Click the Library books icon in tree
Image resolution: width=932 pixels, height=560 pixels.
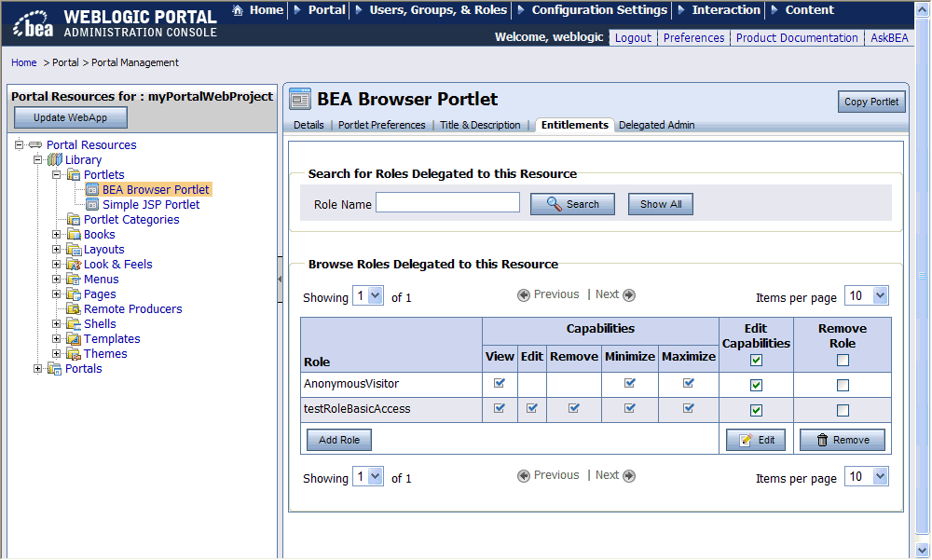point(55,159)
